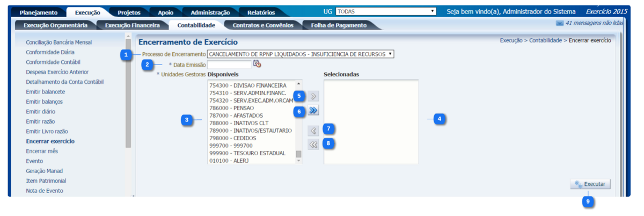Select the Execução Financeira subtab

pyautogui.click(x=132, y=25)
